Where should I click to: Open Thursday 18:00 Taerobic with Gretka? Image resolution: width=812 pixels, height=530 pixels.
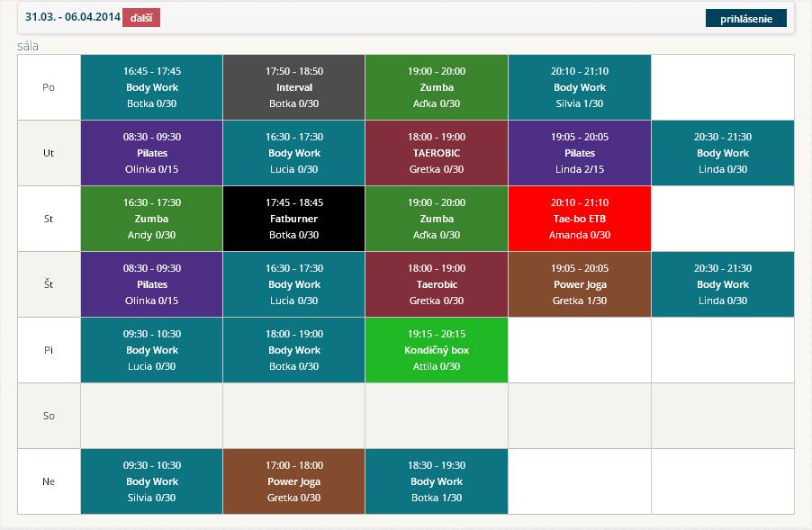click(437, 284)
